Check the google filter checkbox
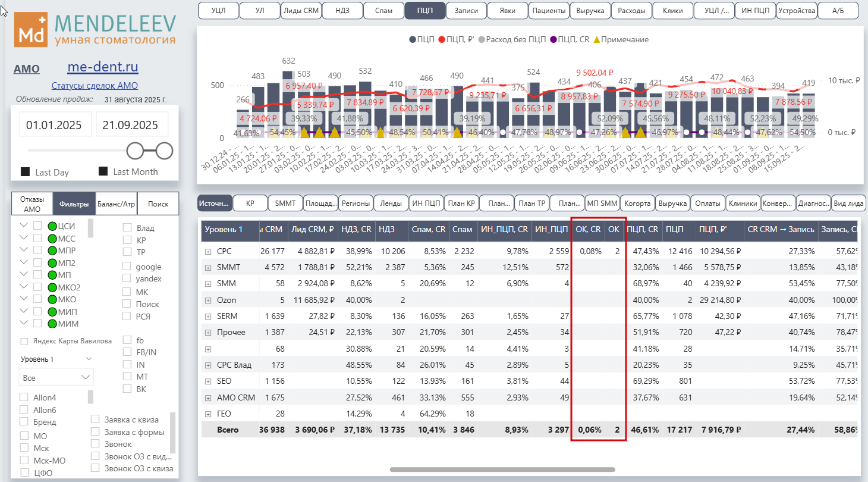The height and width of the screenshot is (482, 868). pyautogui.click(x=127, y=267)
